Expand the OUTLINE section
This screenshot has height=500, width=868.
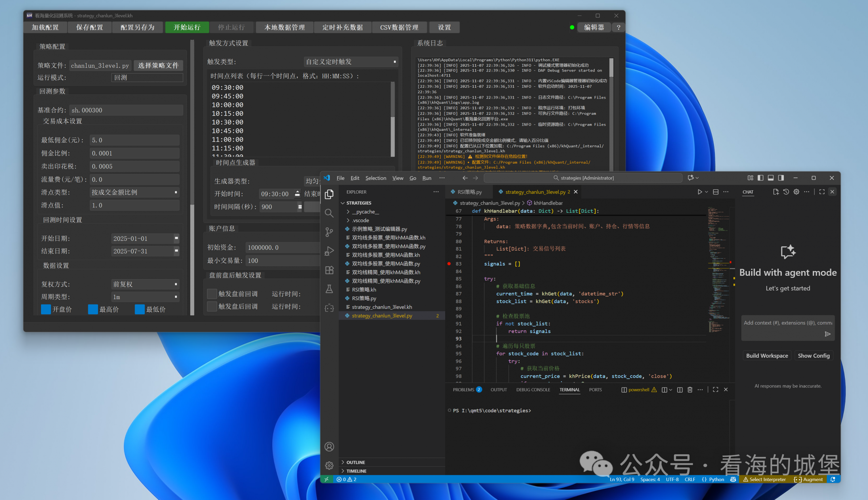tap(355, 462)
